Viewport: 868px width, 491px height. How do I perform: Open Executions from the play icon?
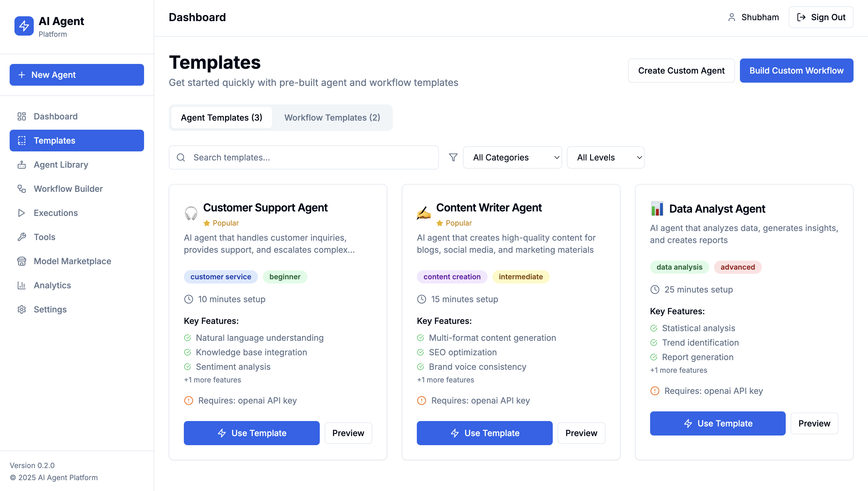coord(22,213)
